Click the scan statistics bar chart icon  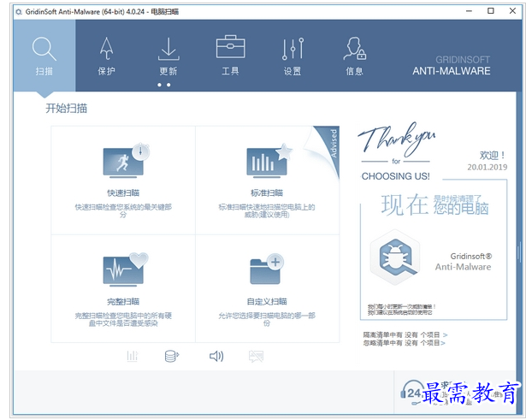click(x=133, y=356)
